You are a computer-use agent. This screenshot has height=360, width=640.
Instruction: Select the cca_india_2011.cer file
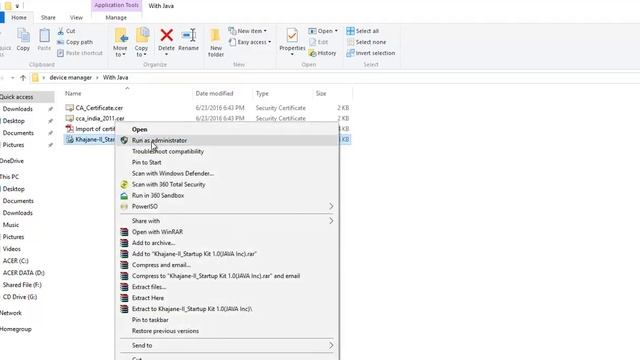pos(100,118)
